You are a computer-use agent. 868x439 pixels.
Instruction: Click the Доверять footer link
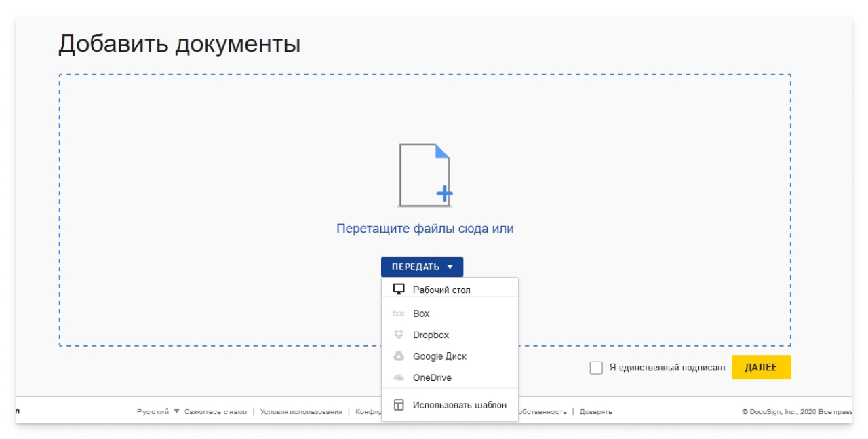click(595, 409)
